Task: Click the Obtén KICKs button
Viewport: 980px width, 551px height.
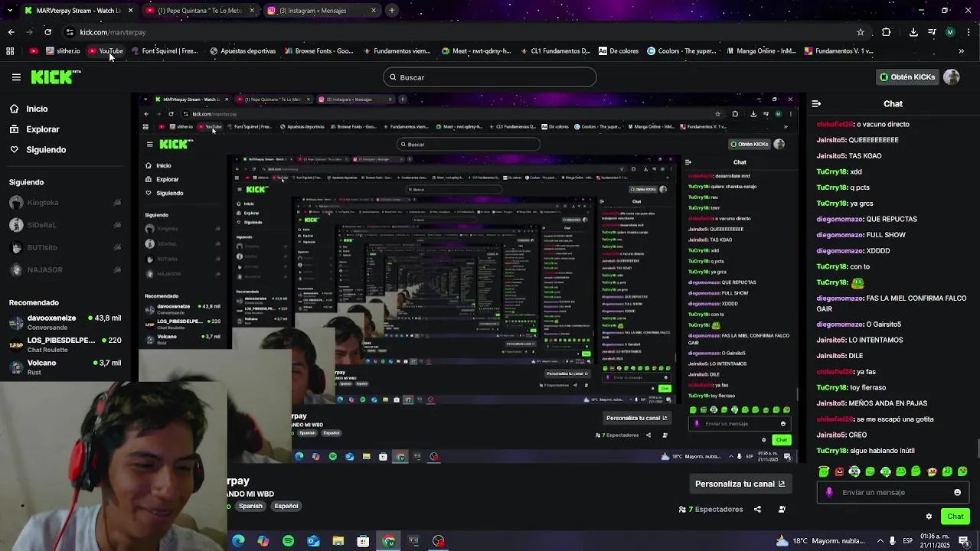Action: tap(907, 77)
